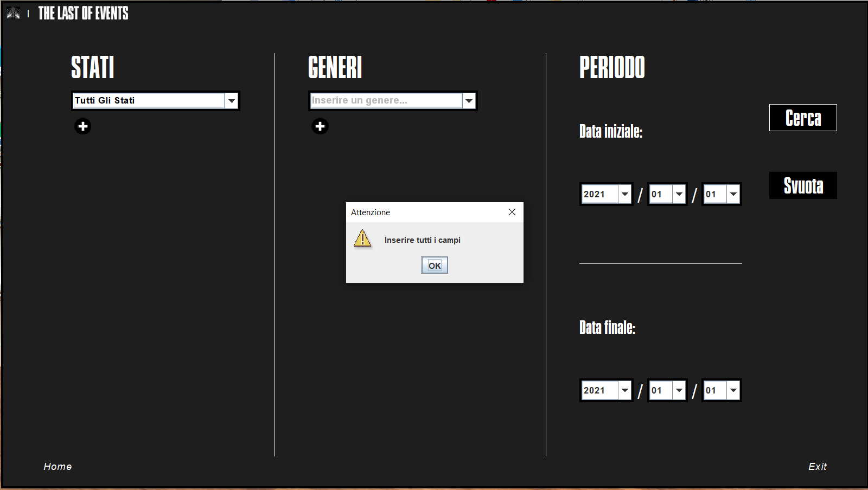Click The Last of Events title text
The image size is (868, 490).
tap(83, 13)
